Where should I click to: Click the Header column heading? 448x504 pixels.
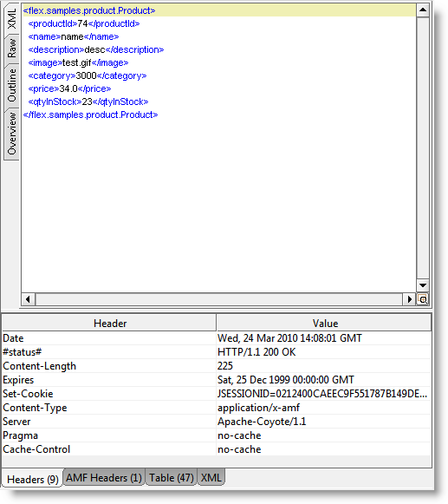point(109,323)
